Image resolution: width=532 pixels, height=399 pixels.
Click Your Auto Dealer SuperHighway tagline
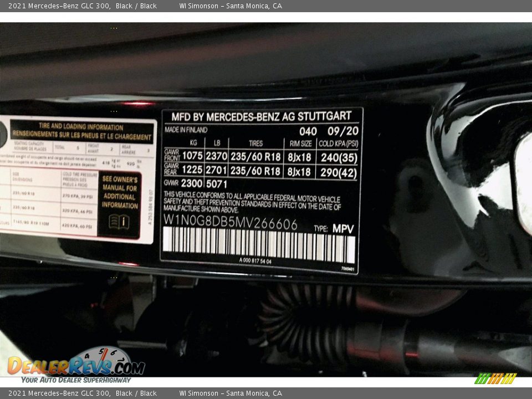pyautogui.click(x=76, y=380)
